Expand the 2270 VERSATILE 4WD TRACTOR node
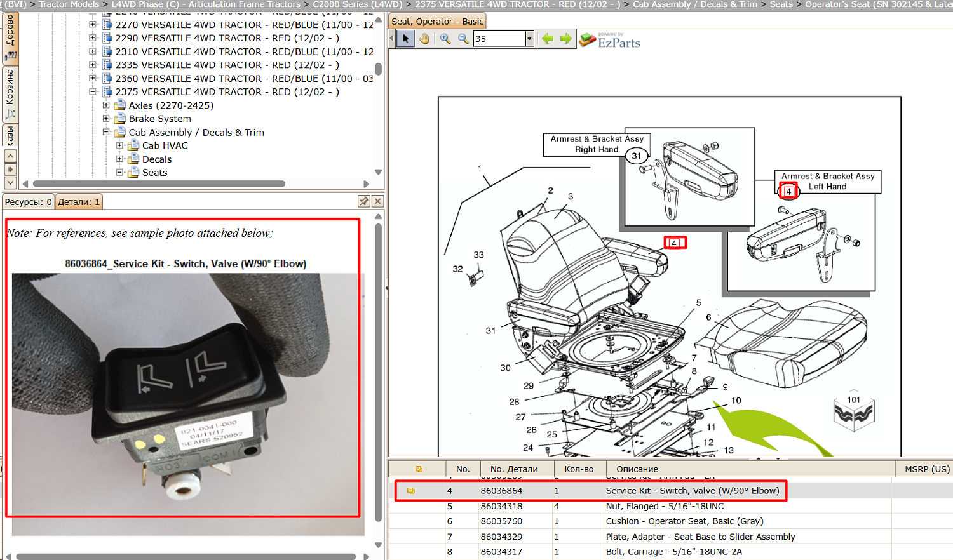The height and width of the screenshot is (560, 953). coord(93,25)
